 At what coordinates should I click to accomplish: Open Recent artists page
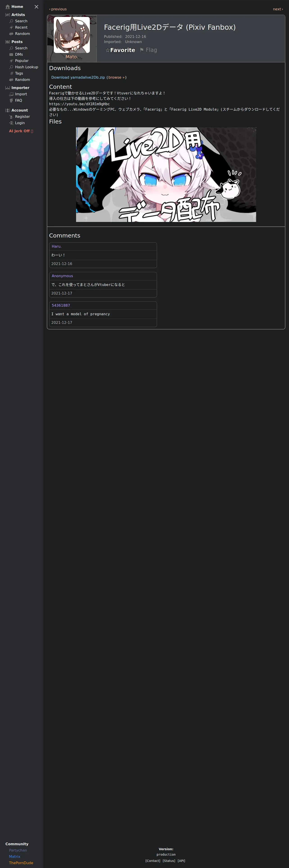click(21, 28)
